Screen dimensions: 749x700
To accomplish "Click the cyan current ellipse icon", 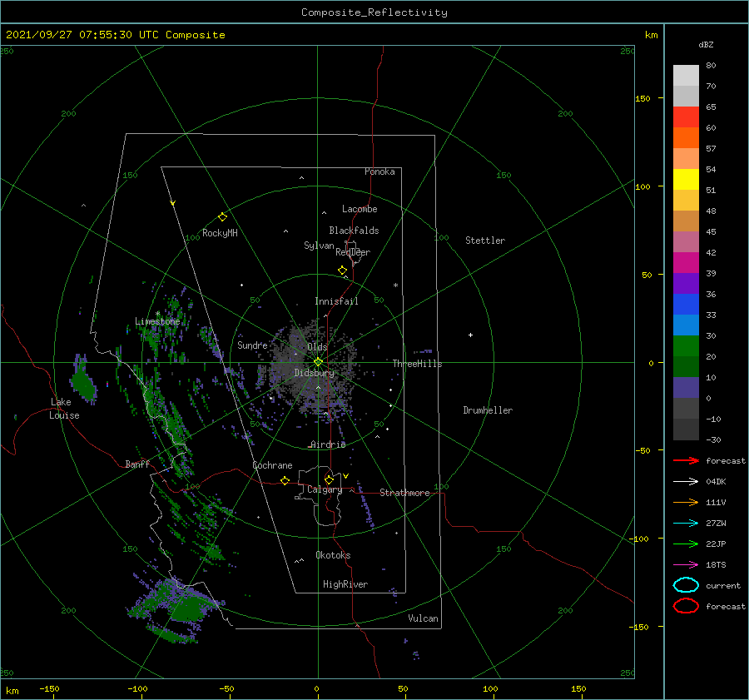I will click(686, 585).
